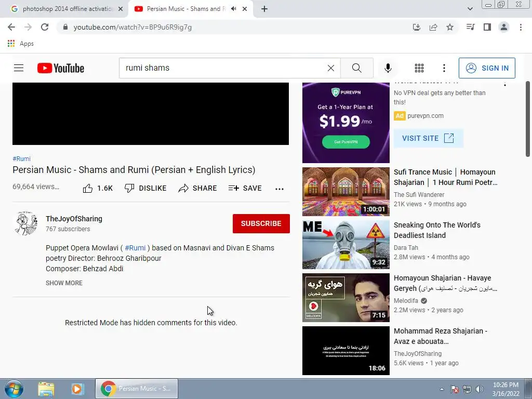Subscribe to TheJoyOfSharing channel
Viewport: 532px width, 399px height.
[x=261, y=223]
